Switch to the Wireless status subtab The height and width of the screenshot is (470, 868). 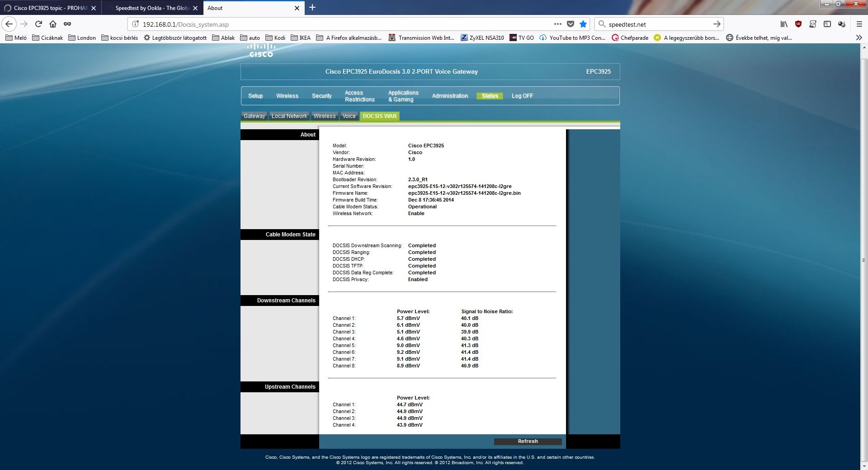pyautogui.click(x=325, y=116)
